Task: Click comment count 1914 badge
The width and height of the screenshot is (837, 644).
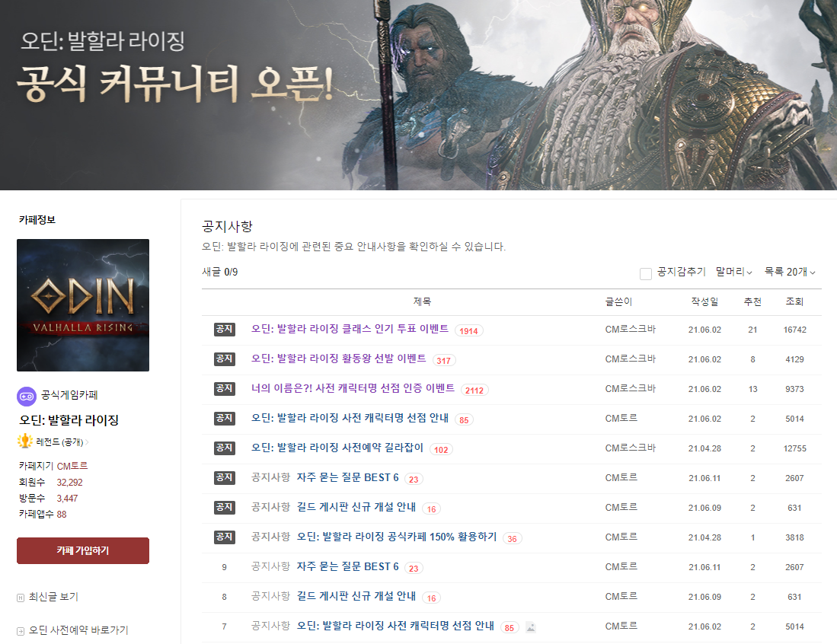Action: click(x=468, y=331)
